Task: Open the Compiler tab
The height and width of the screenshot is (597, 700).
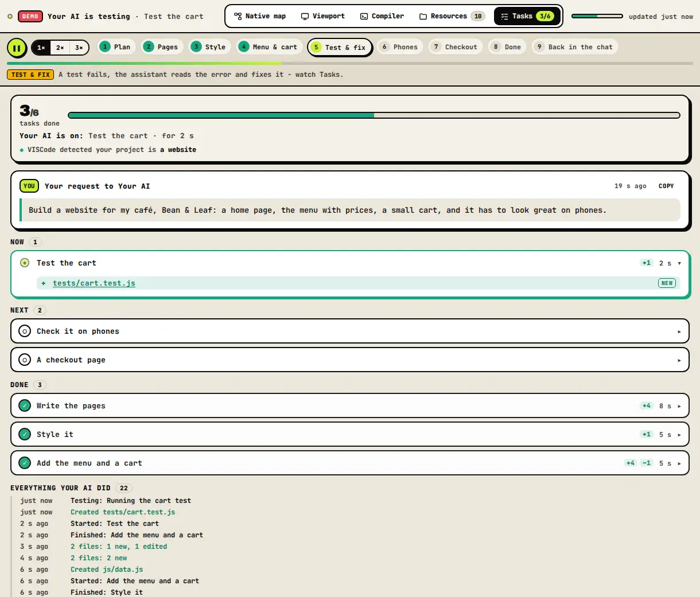Action: (x=382, y=16)
